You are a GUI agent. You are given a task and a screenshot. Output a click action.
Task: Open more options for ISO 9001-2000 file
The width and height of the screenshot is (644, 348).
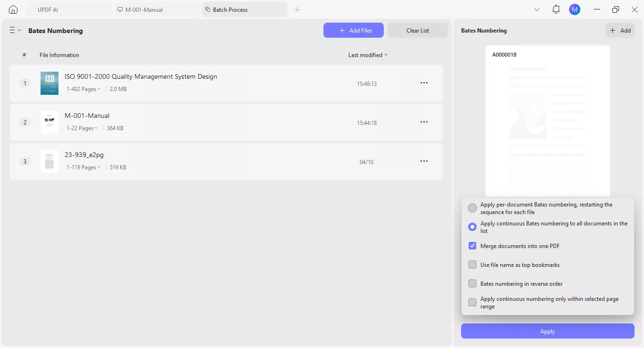click(424, 83)
